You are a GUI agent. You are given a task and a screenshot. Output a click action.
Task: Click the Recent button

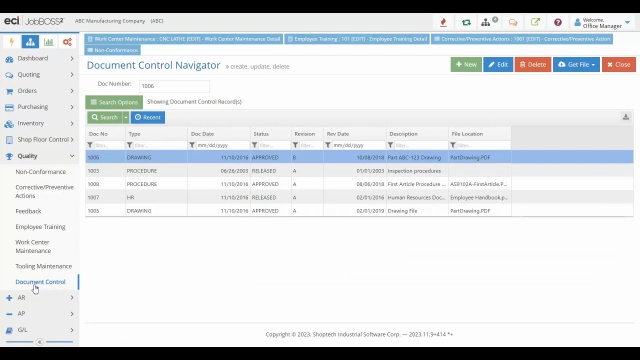point(148,118)
